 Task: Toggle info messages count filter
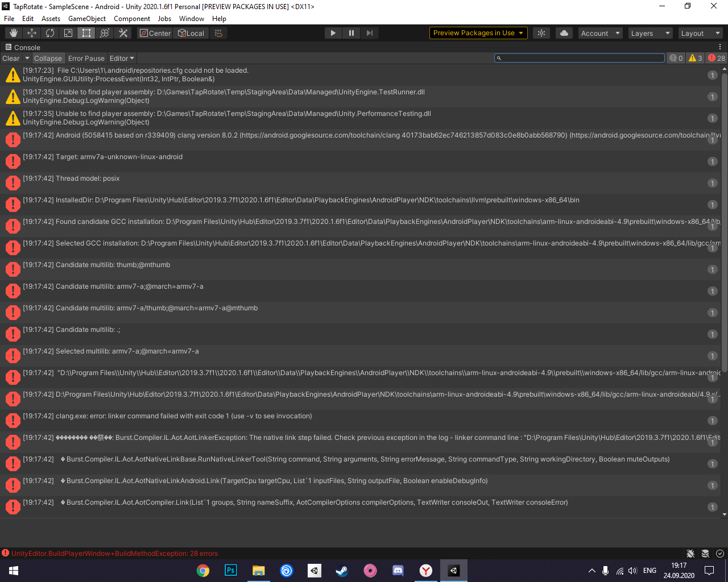676,58
